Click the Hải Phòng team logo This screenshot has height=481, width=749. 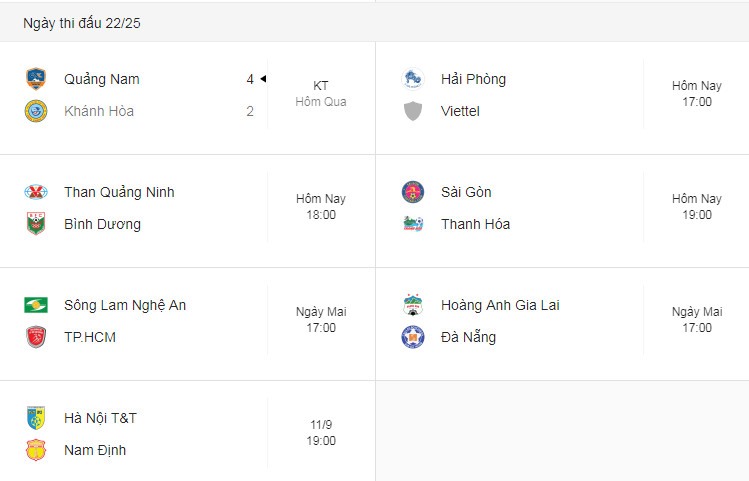click(x=413, y=79)
